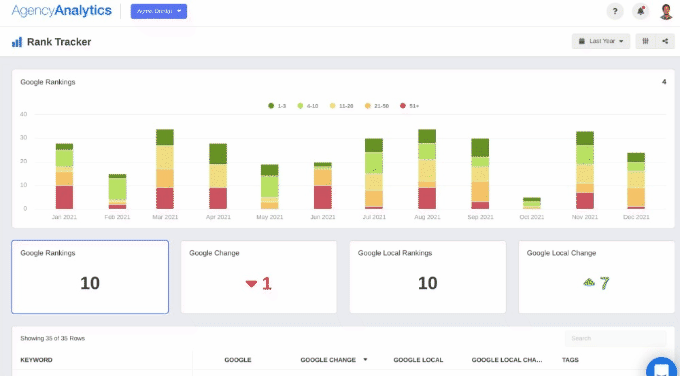Click the Rank Tracker bar chart icon
Screen dimensions: 680x376
[x=17, y=42]
